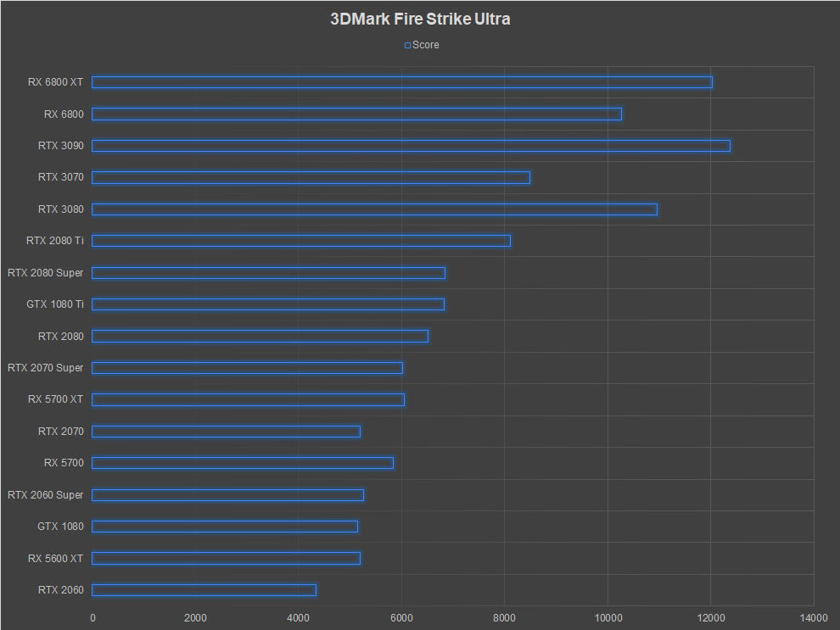Select the RX 5700 axis label
The height and width of the screenshot is (630, 840).
[x=64, y=463]
